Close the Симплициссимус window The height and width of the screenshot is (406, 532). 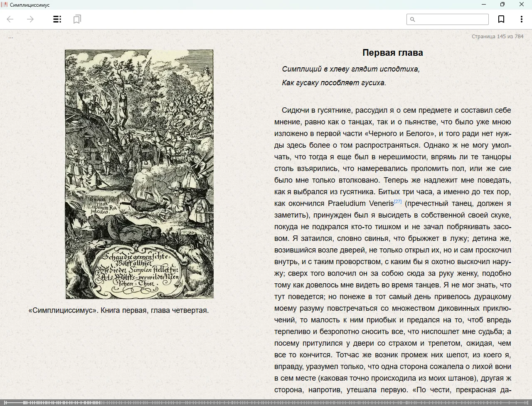(522, 5)
